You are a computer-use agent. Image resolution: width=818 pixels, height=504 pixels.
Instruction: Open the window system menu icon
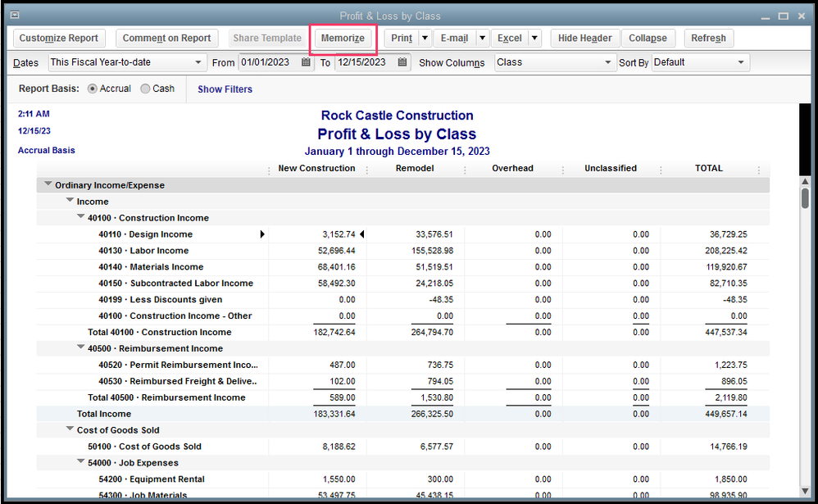tap(15, 16)
